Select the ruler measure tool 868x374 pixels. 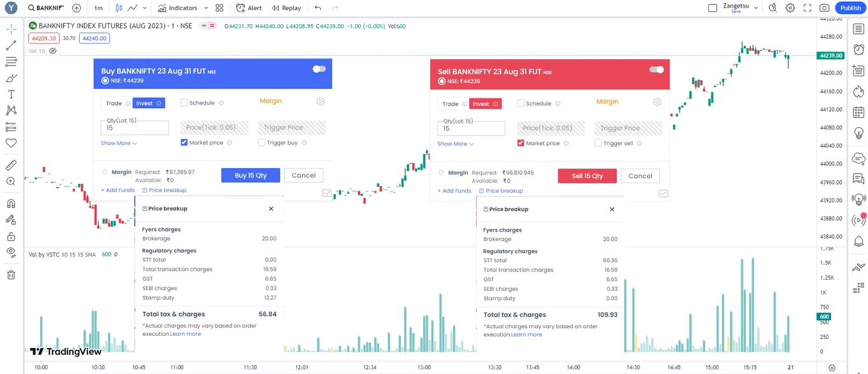[11, 165]
